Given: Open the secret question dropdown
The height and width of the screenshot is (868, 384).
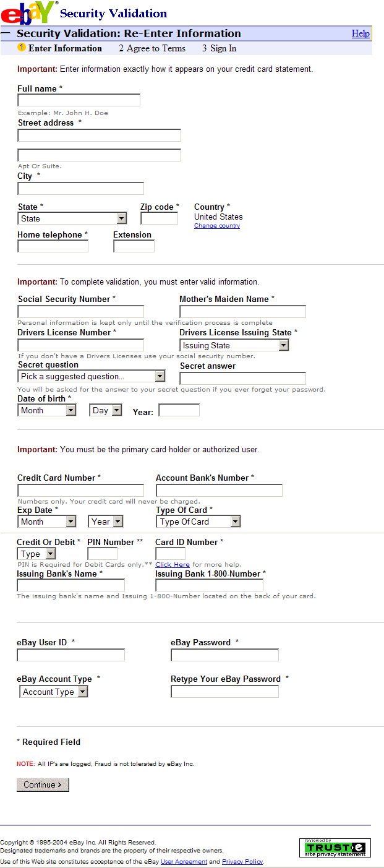Looking at the screenshot, I should click(x=92, y=376).
